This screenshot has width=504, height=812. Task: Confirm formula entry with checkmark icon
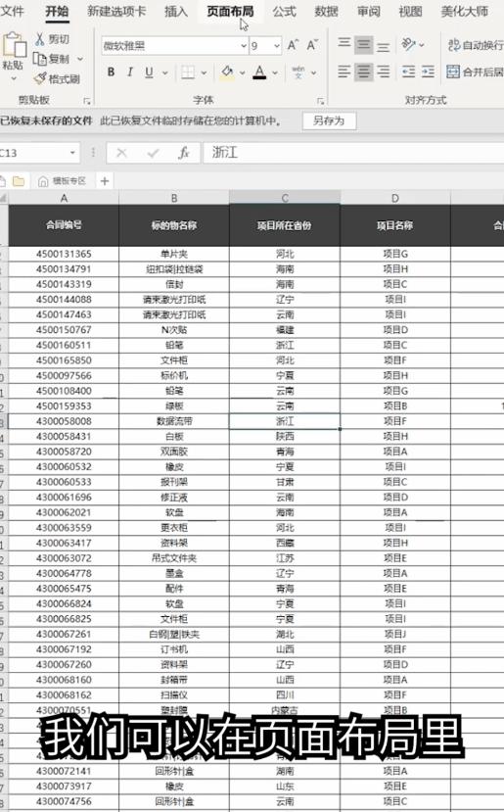point(153,153)
